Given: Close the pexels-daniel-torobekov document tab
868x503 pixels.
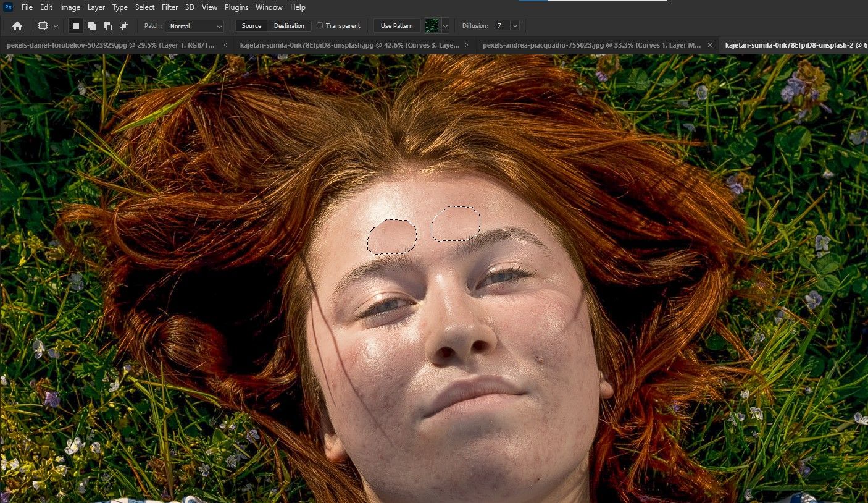Looking at the screenshot, I should point(225,45).
